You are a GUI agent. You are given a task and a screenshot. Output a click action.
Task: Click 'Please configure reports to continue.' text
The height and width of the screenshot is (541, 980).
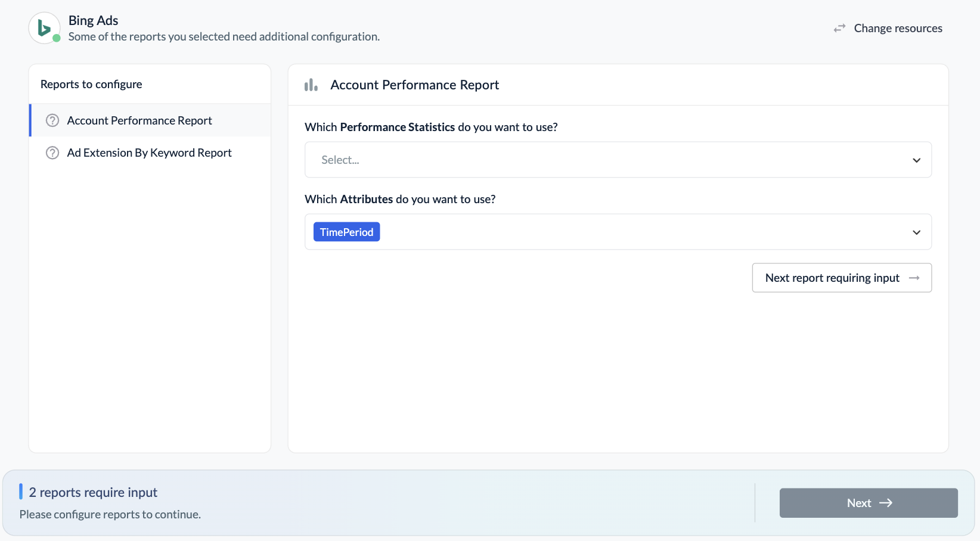click(x=110, y=514)
